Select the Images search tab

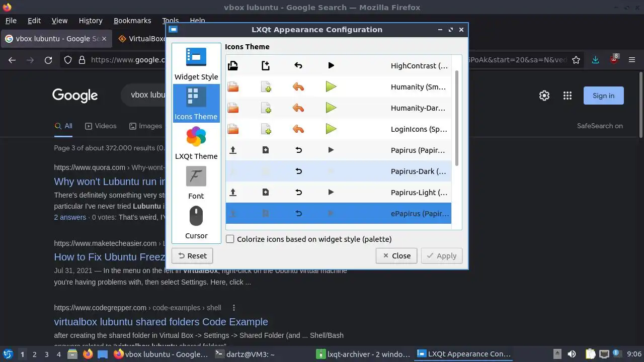[x=145, y=126]
